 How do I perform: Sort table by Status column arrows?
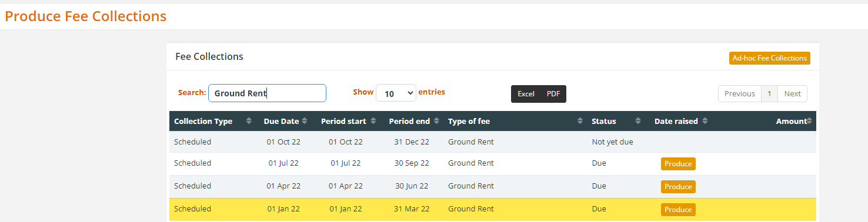click(638, 121)
